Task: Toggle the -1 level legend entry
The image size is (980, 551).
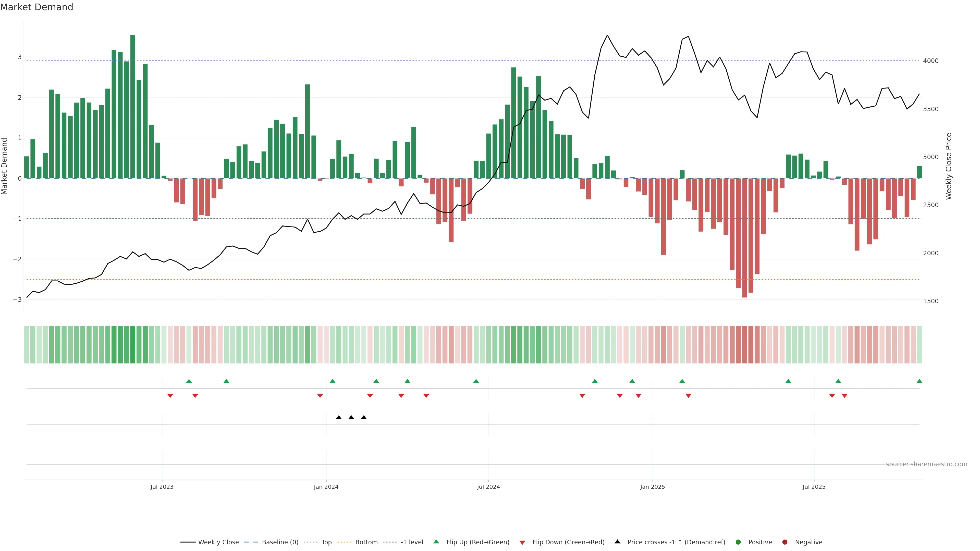Action: click(x=412, y=542)
